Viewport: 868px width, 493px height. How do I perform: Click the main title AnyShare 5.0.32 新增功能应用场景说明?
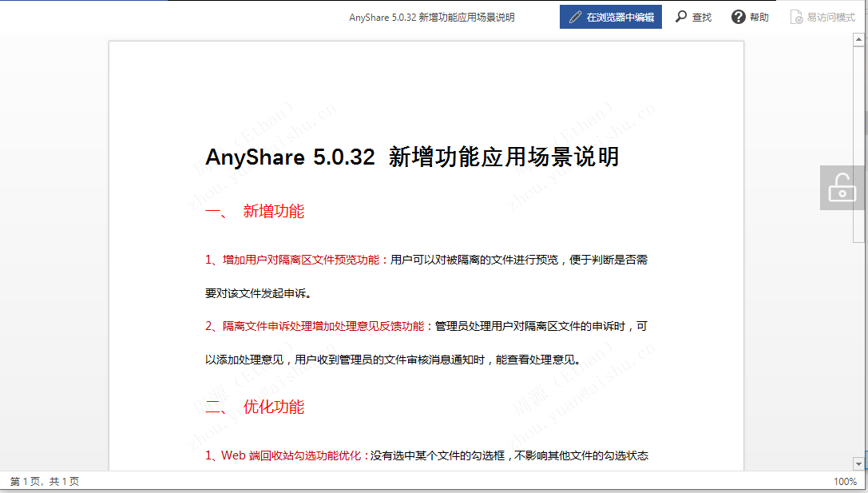pyautogui.click(x=412, y=157)
